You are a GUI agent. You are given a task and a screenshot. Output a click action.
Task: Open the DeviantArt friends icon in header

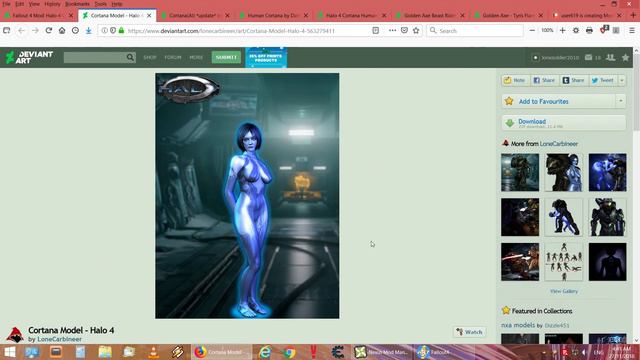click(x=611, y=58)
